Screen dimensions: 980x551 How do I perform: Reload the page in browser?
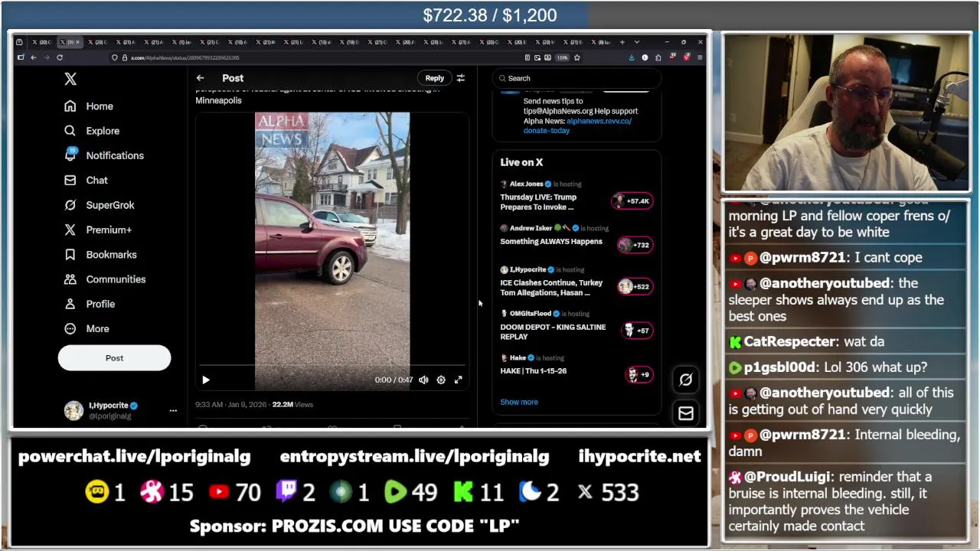(60, 57)
